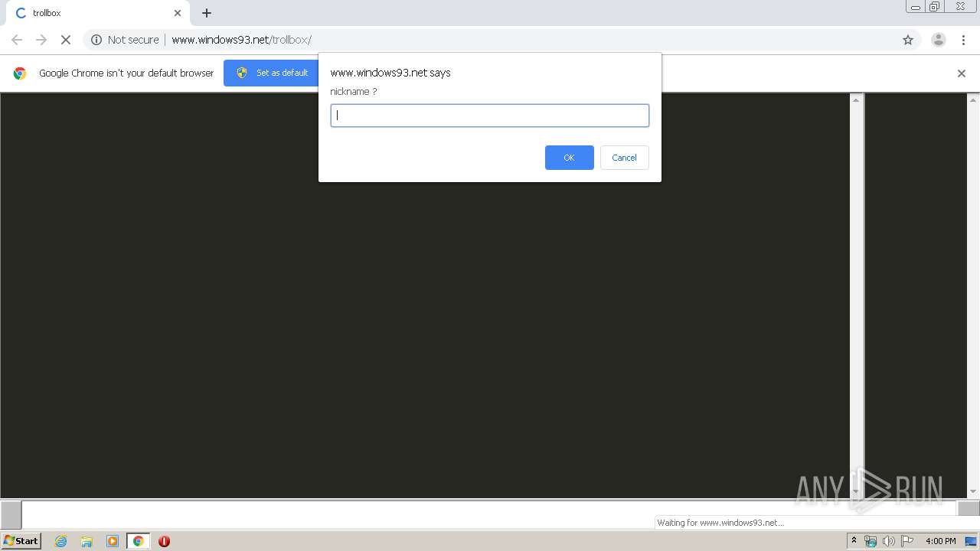This screenshot has height=551, width=980.
Task: Open the red Opera taskbar icon
Action: (164, 541)
